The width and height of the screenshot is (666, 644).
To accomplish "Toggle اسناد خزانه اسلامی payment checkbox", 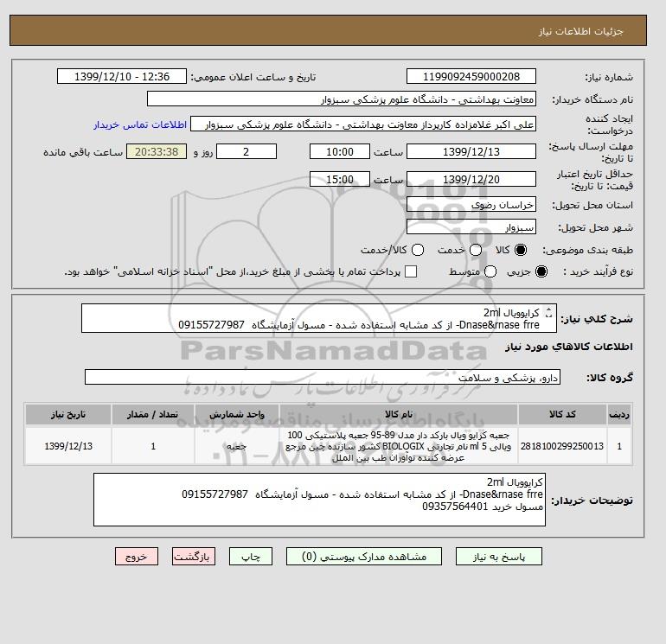I will [411, 271].
